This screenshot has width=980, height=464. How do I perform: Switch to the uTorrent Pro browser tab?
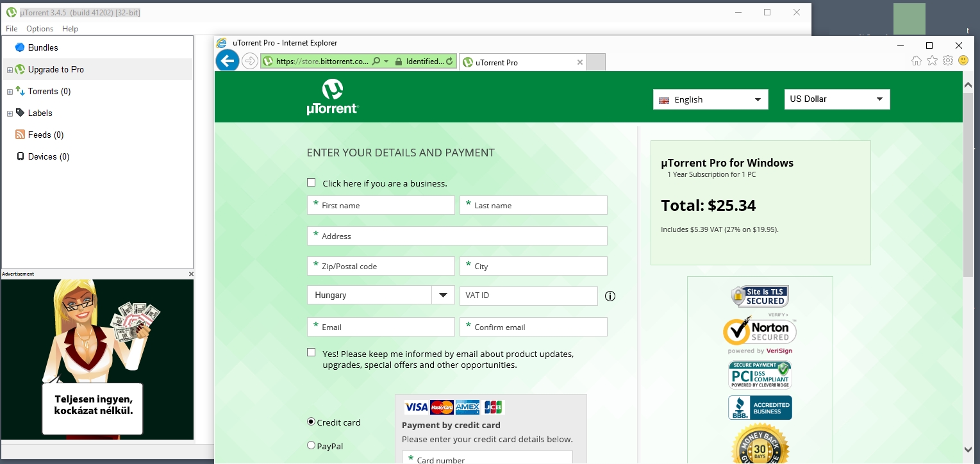tap(523, 62)
